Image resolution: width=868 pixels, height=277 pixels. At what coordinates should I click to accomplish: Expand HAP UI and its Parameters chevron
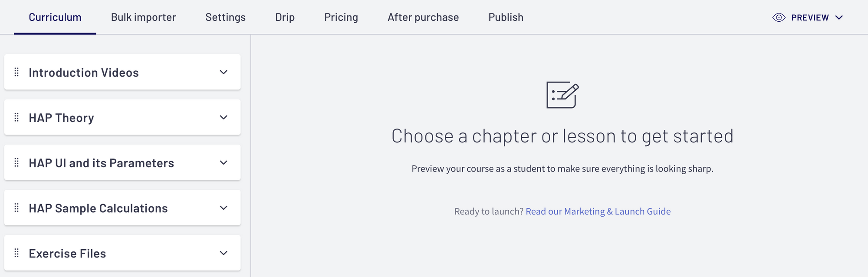224,162
